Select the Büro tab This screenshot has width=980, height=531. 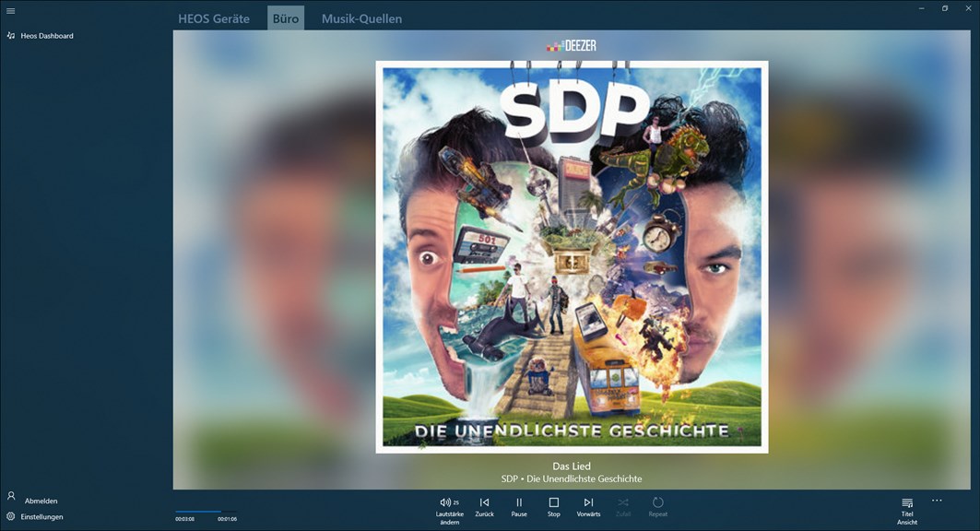pyautogui.click(x=286, y=18)
